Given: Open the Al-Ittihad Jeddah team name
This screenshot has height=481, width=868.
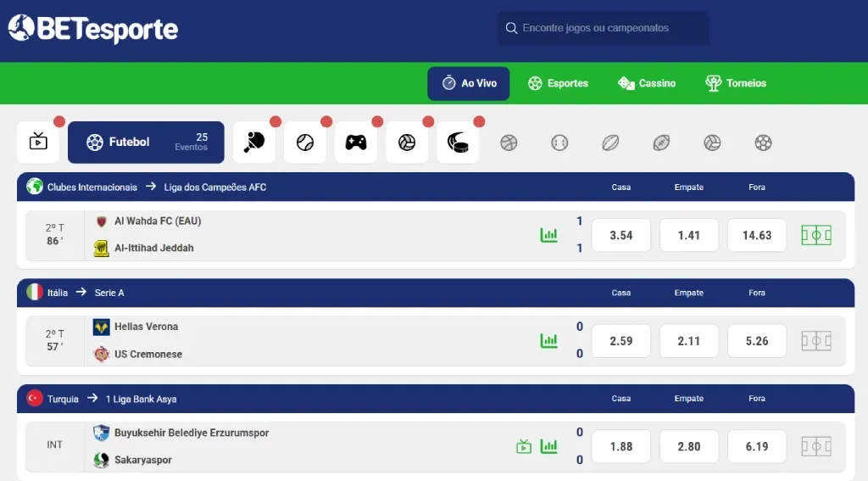Looking at the screenshot, I should [154, 248].
